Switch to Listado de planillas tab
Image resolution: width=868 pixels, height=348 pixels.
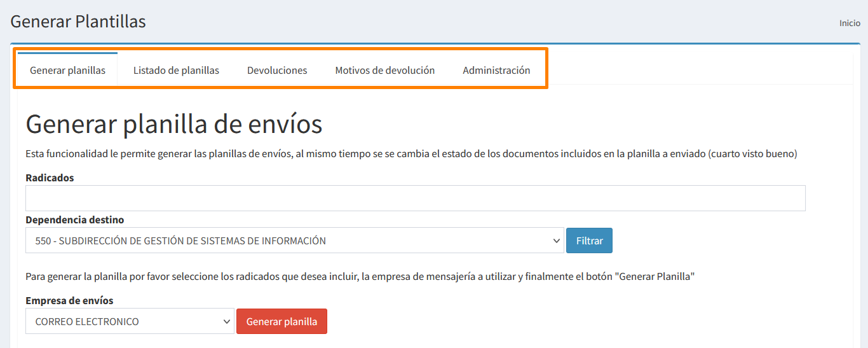(176, 70)
